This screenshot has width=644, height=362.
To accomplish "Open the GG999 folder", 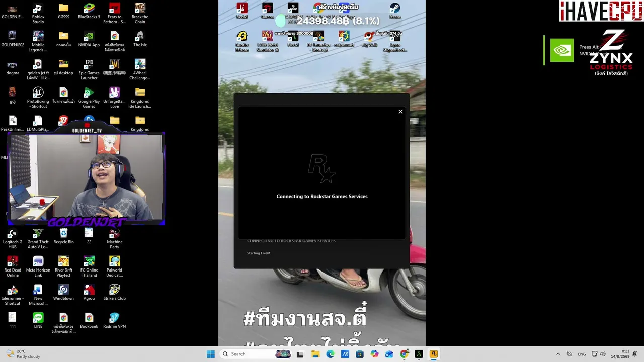I will pos(63,11).
